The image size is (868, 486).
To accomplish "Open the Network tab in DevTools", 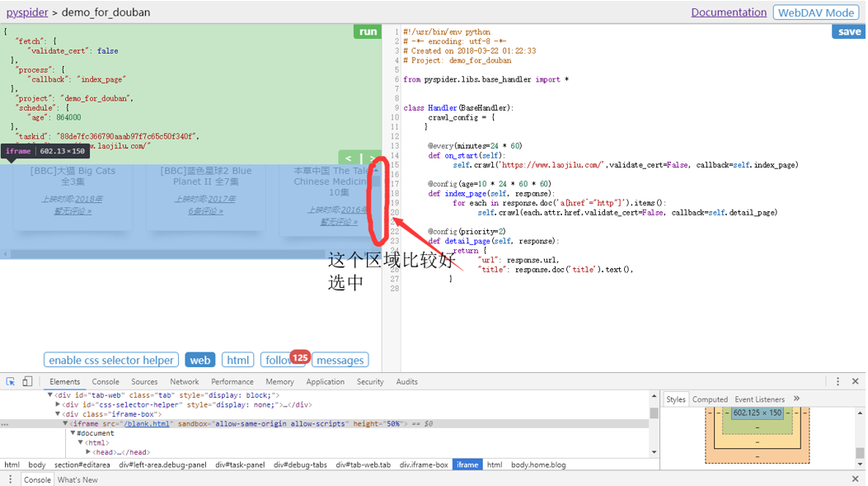I will [x=184, y=382].
